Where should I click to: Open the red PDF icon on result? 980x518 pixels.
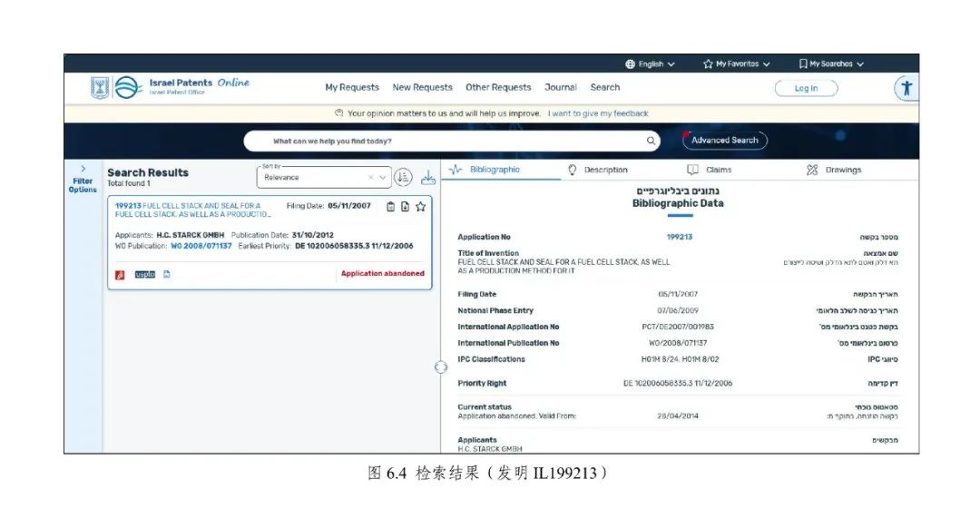point(120,275)
